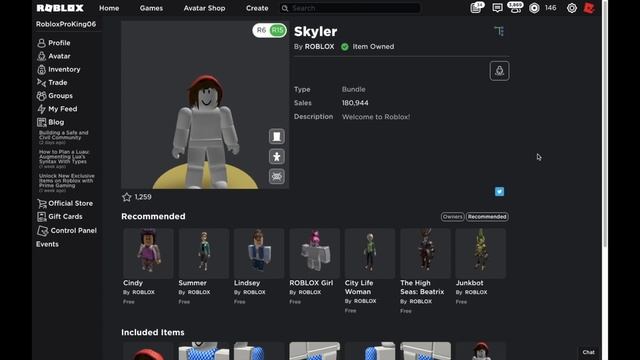Open Groups in the sidebar

click(55, 96)
